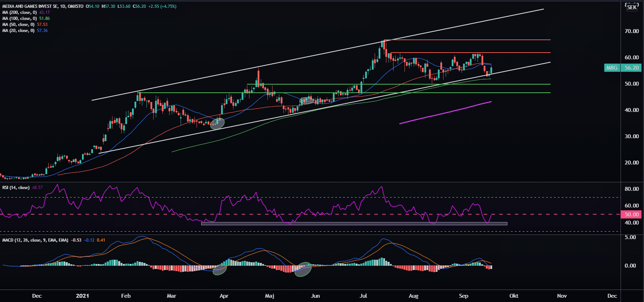Click the RSI (14, close) legend label
The image size is (644, 302).
pyautogui.click(x=16, y=188)
